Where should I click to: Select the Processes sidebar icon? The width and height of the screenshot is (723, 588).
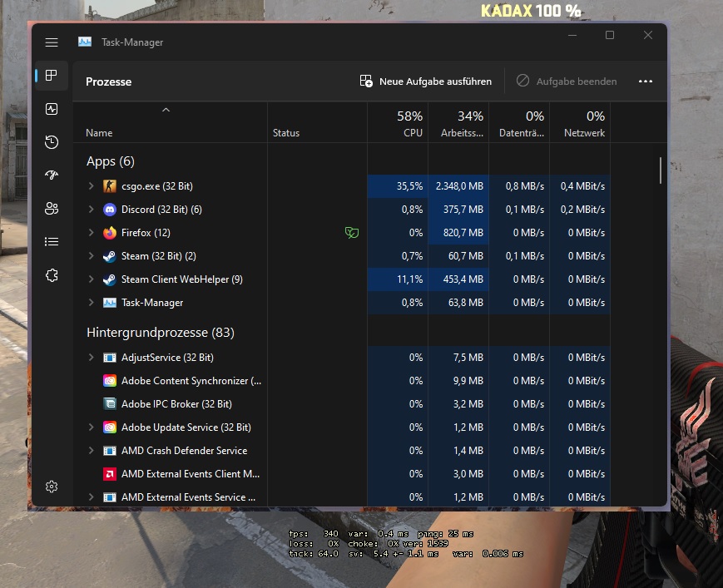point(52,75)
